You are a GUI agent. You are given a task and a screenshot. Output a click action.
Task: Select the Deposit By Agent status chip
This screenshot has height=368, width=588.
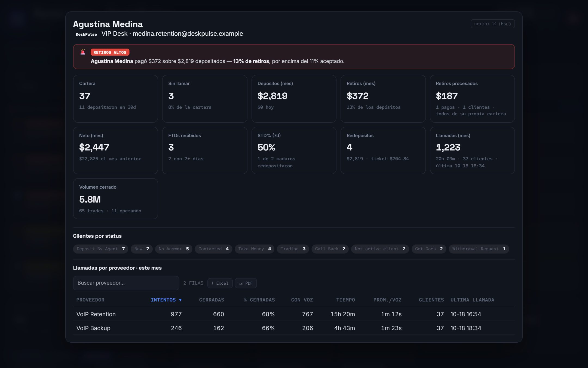[100, 249]
